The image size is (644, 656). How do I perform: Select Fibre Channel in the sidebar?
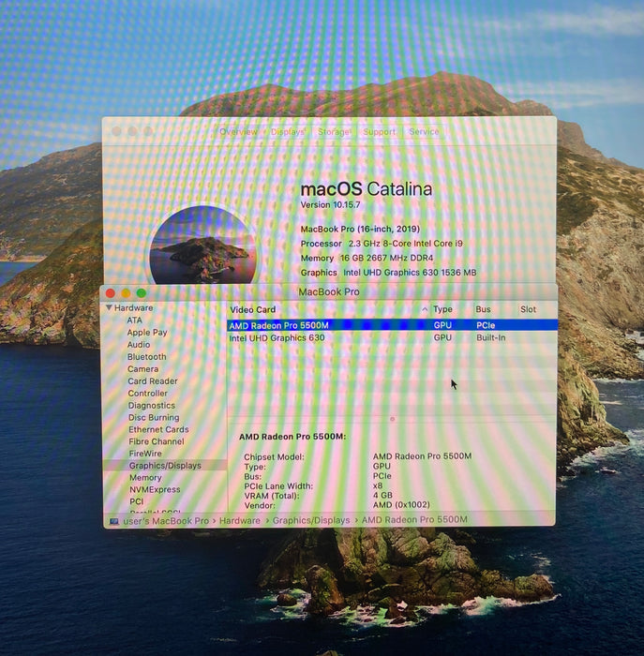(157, 441)
